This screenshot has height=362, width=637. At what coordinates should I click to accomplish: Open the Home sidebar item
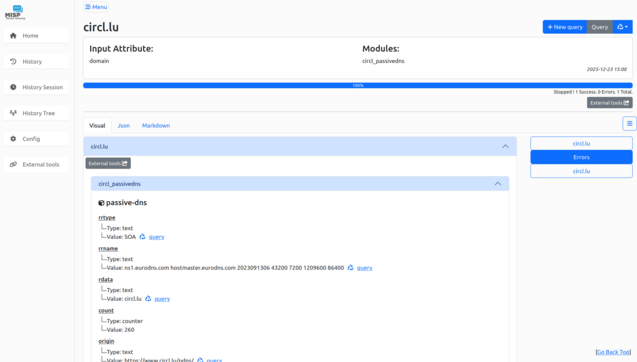pyautogui.click(x=36, y=36)
